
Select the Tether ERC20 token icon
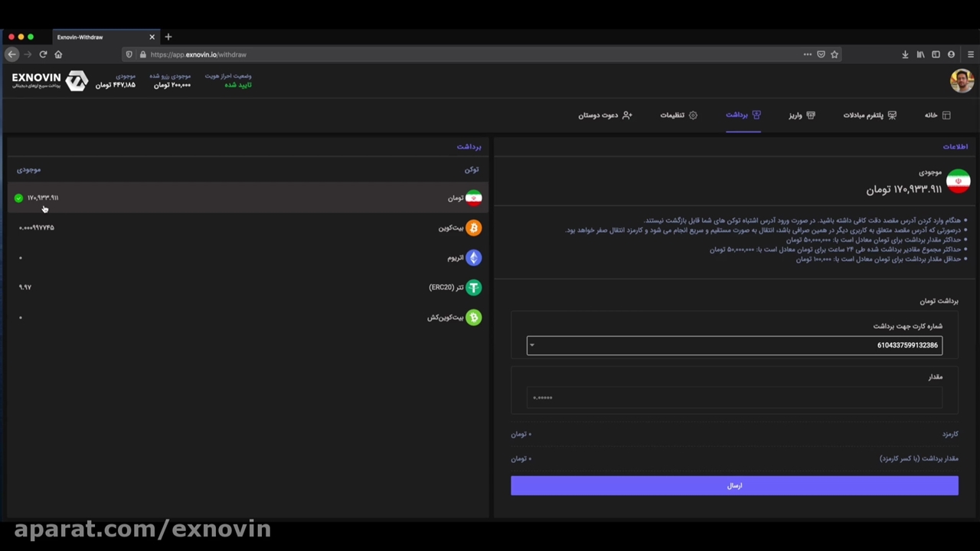click(x=473, y=288)
